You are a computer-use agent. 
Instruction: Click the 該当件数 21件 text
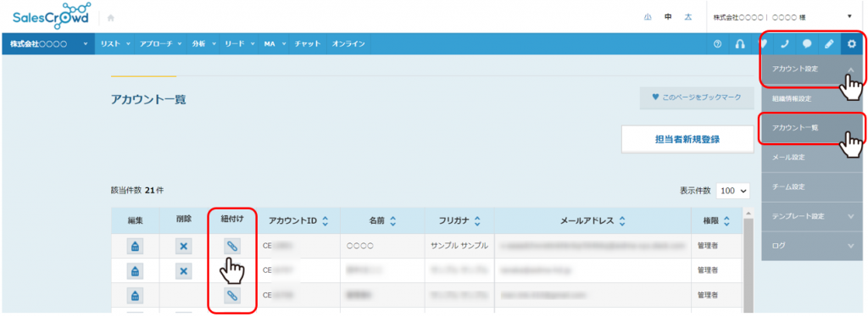coord(137,191)
